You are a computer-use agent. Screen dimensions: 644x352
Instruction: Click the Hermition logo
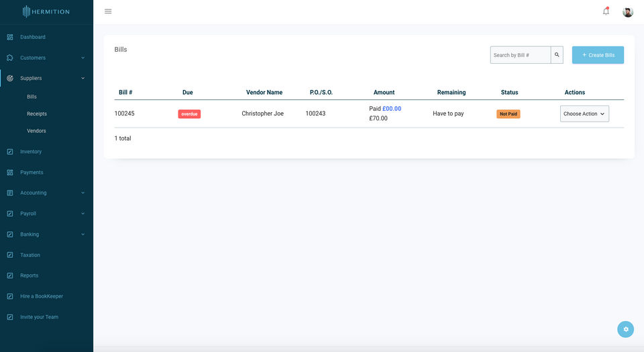46,11
